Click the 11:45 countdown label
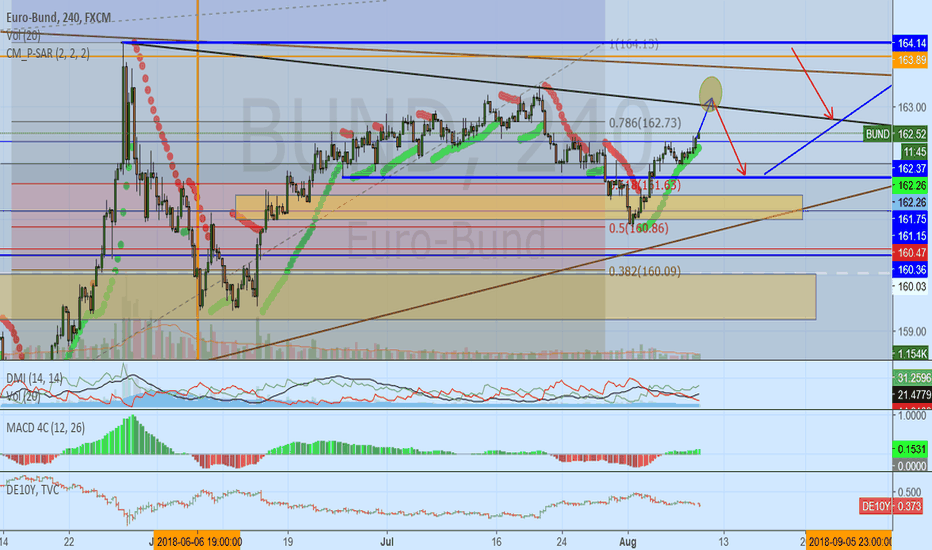The height and width of the screenshot is (550, 932). pos(914,151)
